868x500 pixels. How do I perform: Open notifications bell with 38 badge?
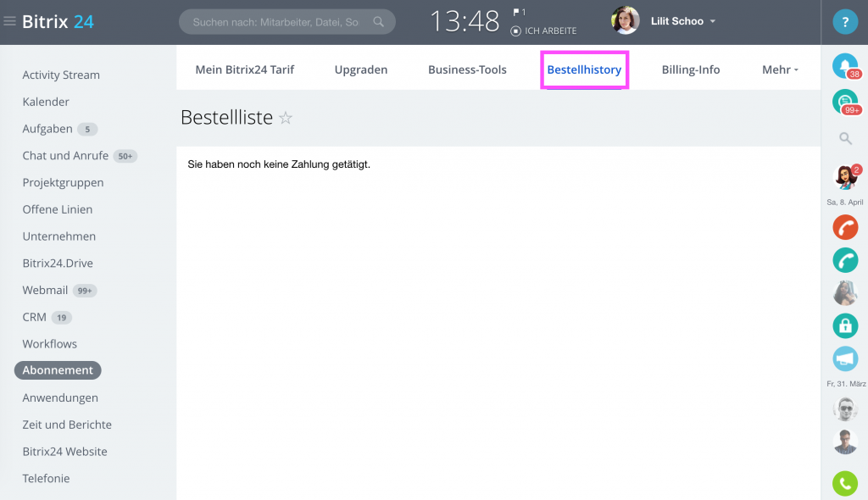point(845,66)
